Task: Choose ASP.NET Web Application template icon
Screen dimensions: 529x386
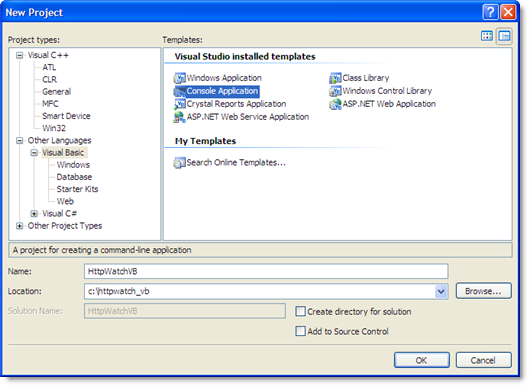Action: click(335, 104)
